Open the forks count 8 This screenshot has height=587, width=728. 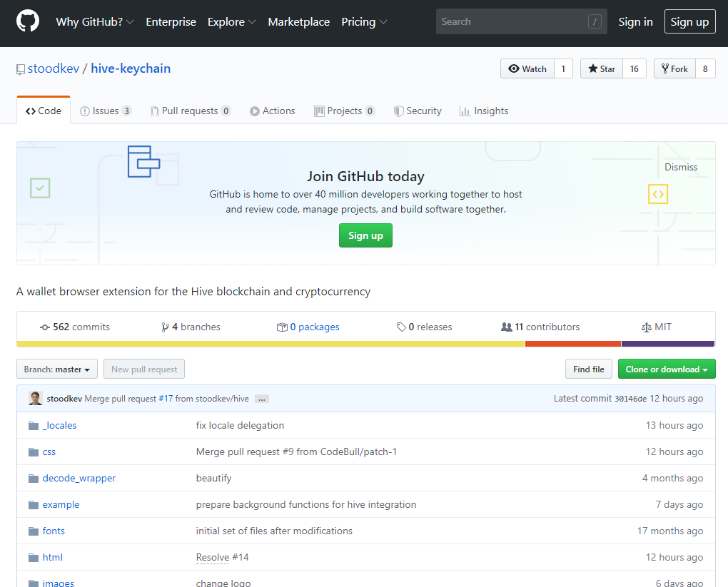tap(705, 68)
